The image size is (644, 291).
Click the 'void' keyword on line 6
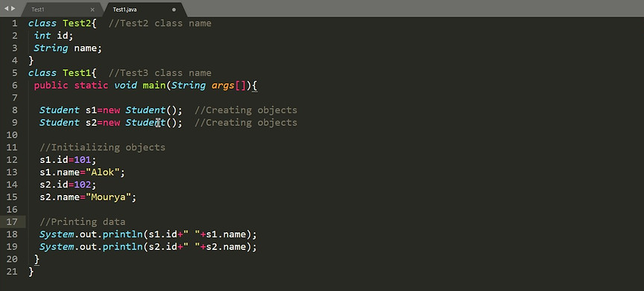pos(125,86)
